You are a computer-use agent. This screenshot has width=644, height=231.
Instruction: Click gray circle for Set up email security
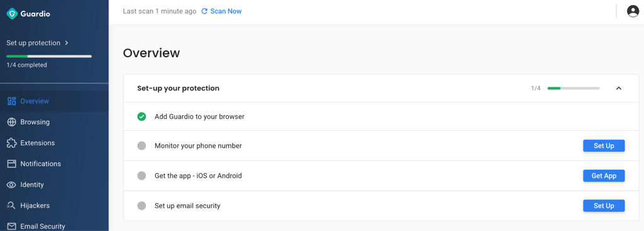coord(142,206)
